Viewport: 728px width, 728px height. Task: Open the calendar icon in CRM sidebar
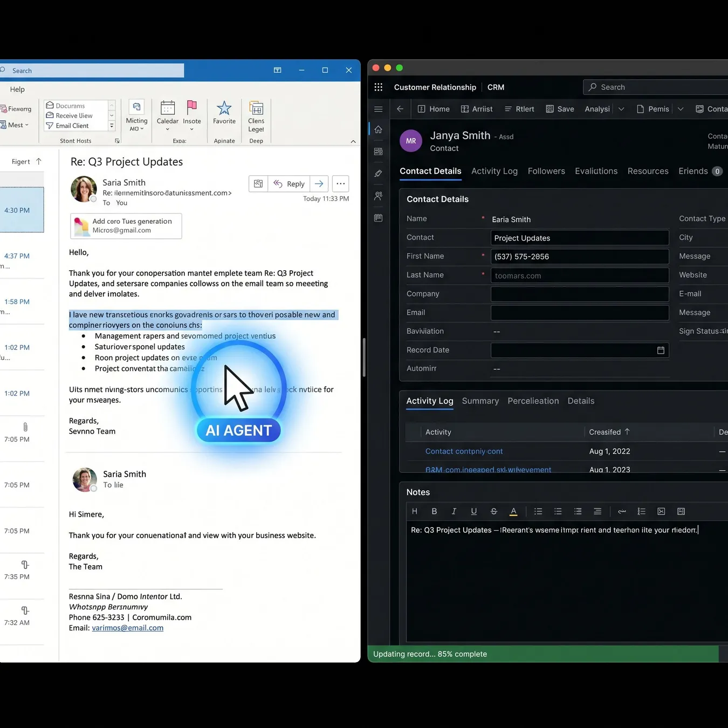click(x=379, y=218)
